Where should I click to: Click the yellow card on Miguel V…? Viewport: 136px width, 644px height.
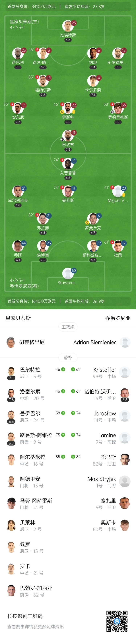[124, 195]
